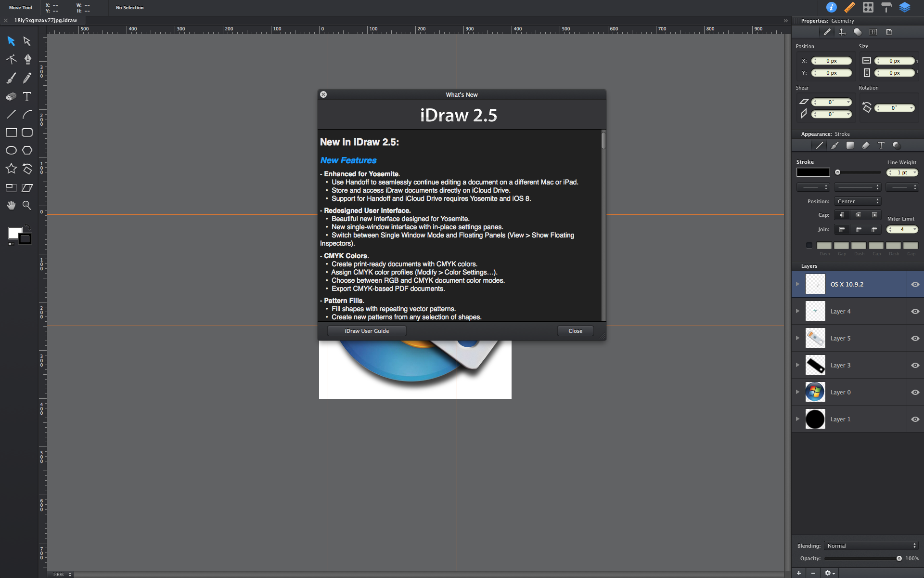Select the Eraser tool
The height and width of the screenshot is (578, 924).
click(x=11, y=96)
